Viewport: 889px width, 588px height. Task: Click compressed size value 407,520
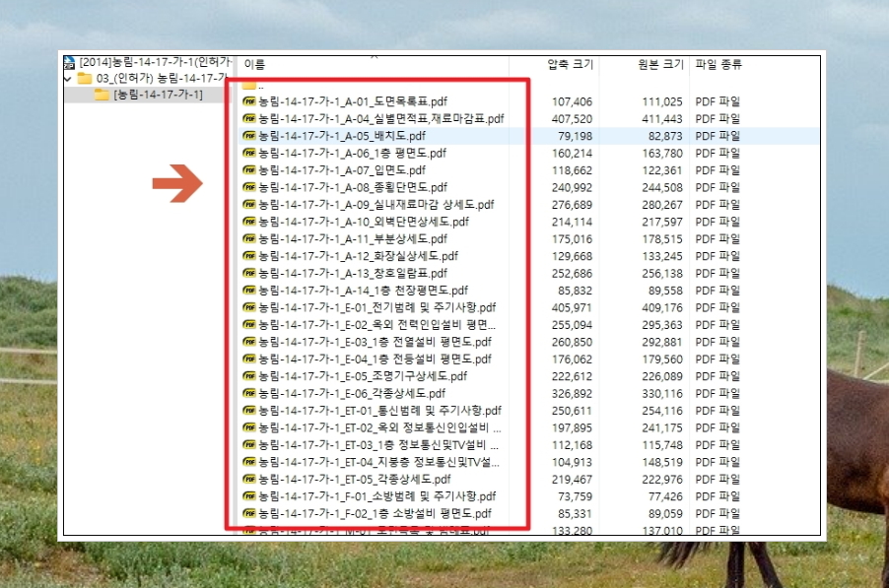coord(572,119)
